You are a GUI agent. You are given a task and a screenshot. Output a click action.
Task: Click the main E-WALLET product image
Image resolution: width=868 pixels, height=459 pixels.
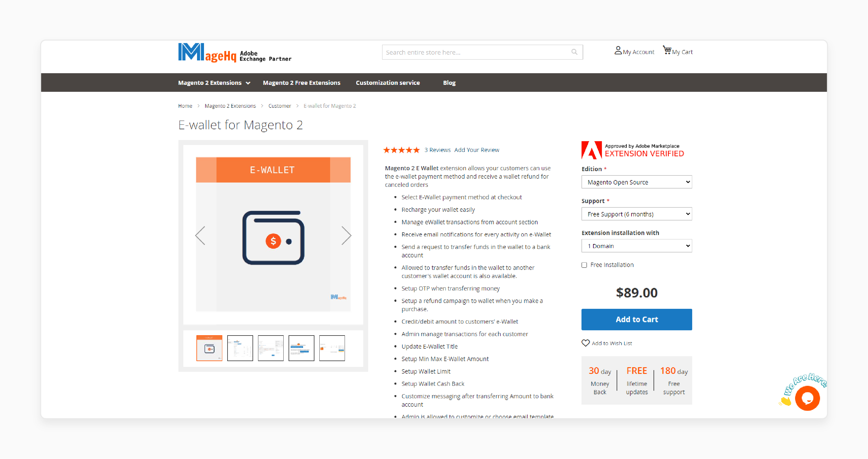[273, 234]
